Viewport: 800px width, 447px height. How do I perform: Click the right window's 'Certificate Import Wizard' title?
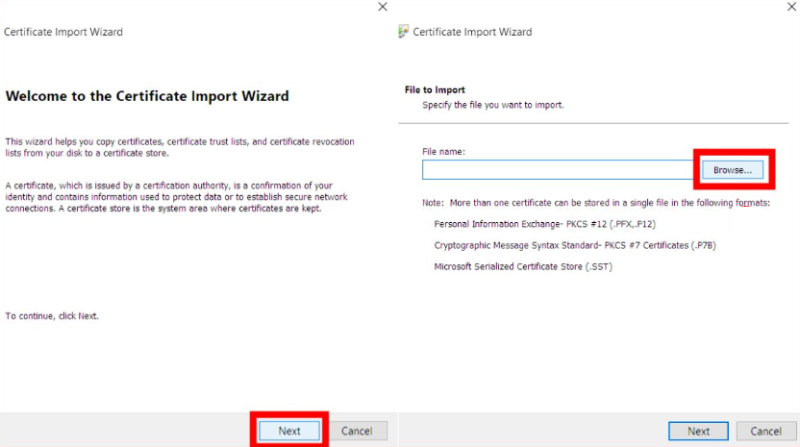coord(472,32)
